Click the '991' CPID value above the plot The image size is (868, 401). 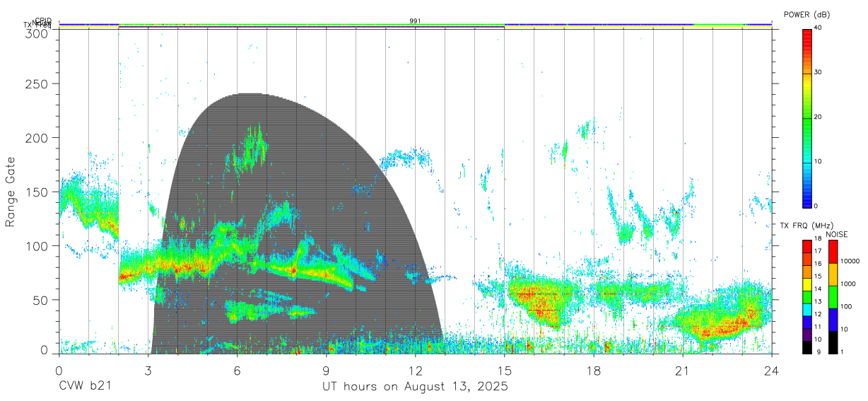pyautogui.click(x=415, y=21)
